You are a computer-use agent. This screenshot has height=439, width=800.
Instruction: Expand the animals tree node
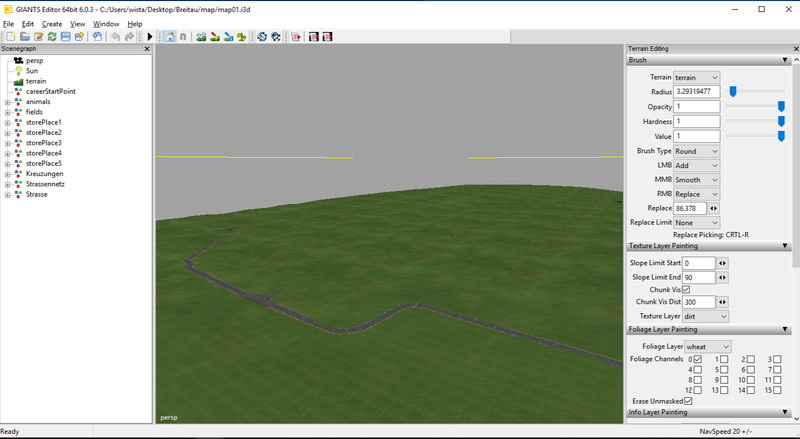(7, 102)
